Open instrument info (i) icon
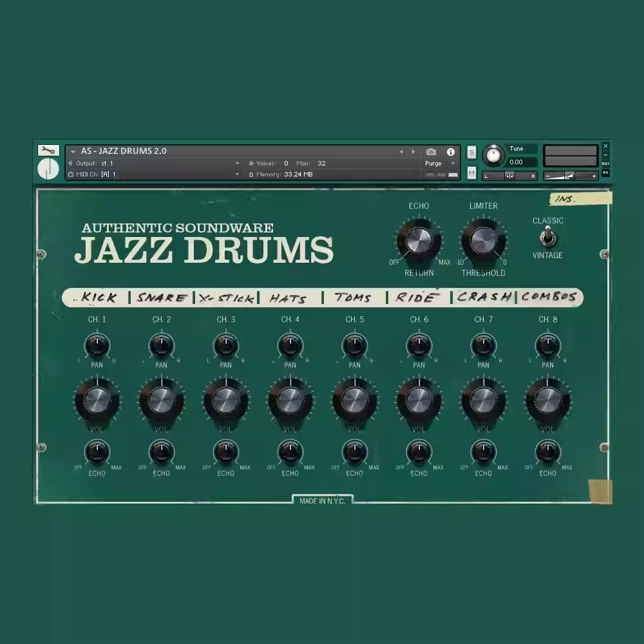The image size is (644, 644). coord(451,152)
